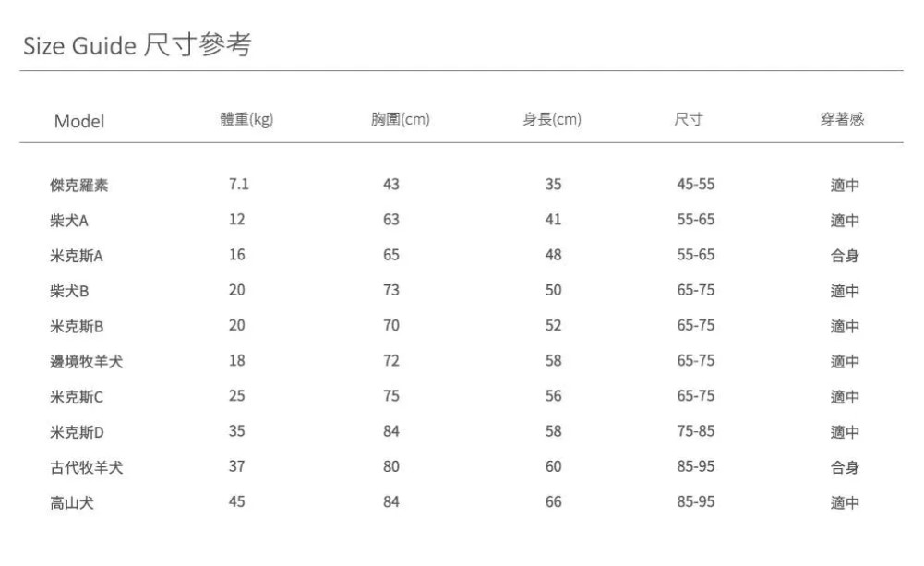
Task: Select the 柴犬B model name
Action: pyautogui.click(x=70, y=291)
